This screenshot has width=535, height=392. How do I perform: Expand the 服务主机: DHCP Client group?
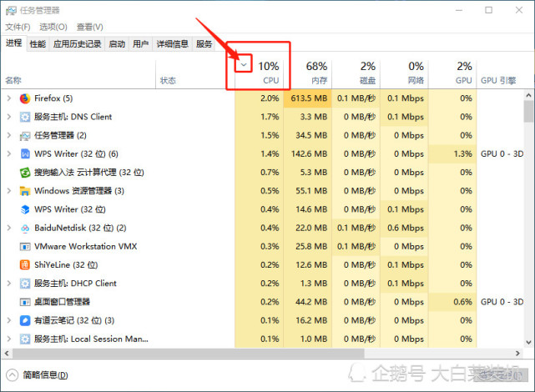coord(9,284)
